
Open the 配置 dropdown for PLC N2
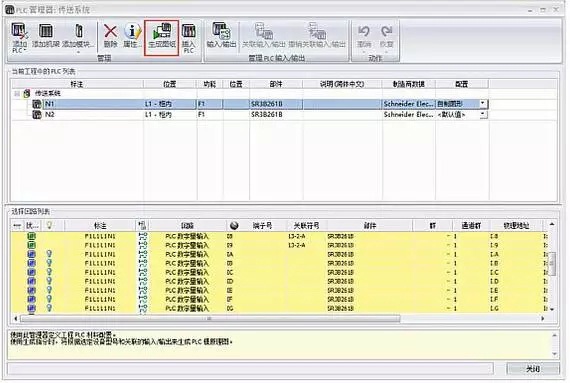click(x=482, y=114)
